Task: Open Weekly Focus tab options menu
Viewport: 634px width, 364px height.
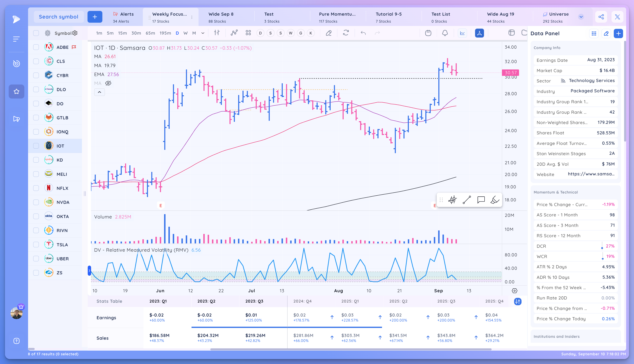Action: point(192,17)
